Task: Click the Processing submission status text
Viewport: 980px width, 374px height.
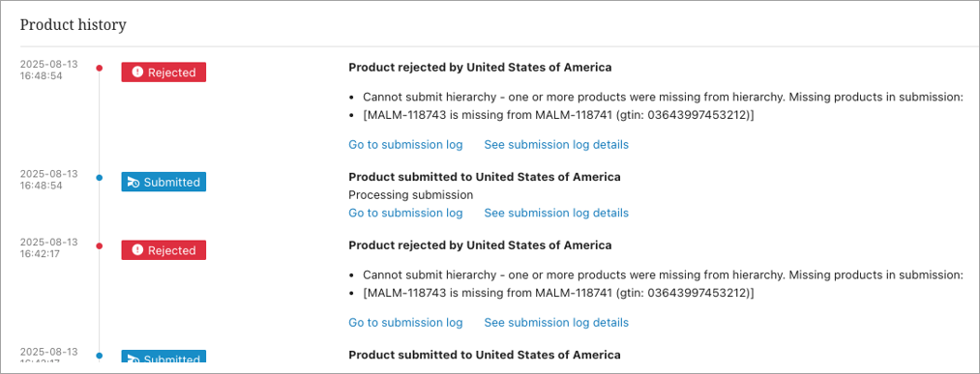Action: [410, 195]
